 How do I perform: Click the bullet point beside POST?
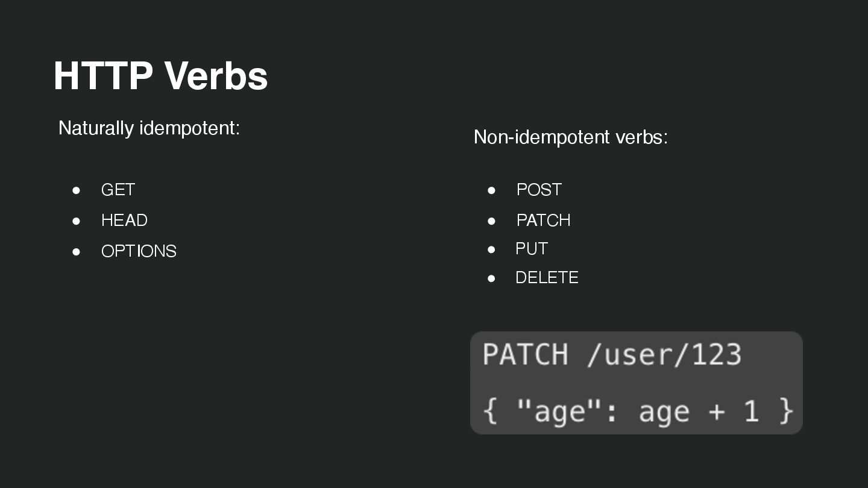click(x=492, y=190)
